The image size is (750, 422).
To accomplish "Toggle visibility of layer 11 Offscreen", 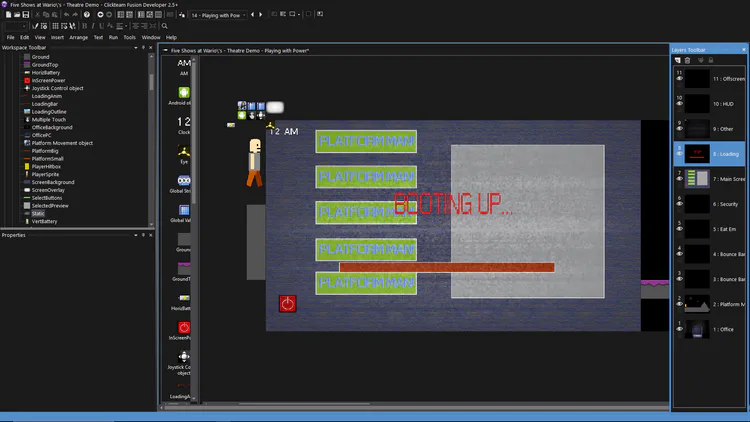I will coord(679,78).
